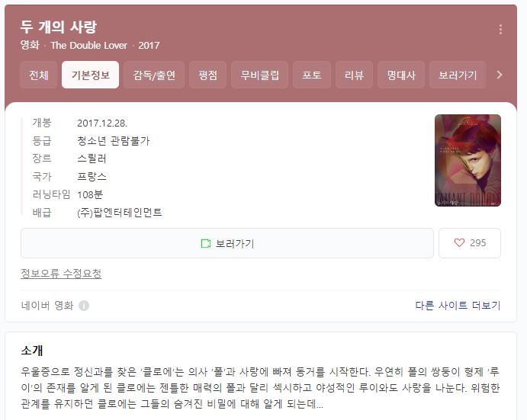Click the next arrow to show more tabs

pos(500,75)
